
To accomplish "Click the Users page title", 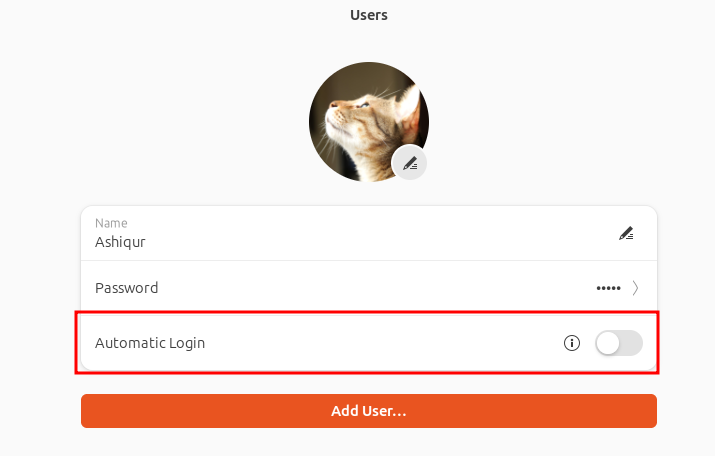I will pos(369,15).
